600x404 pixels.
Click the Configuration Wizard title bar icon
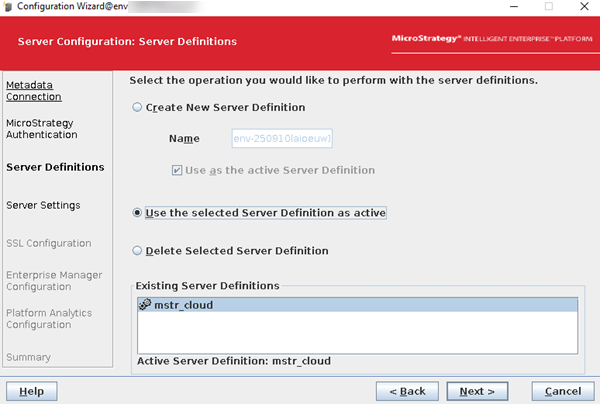[8, 7]
